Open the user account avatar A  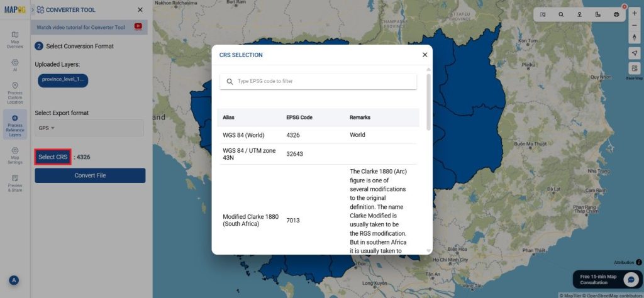pyautogui.click(x=14, y=280)
